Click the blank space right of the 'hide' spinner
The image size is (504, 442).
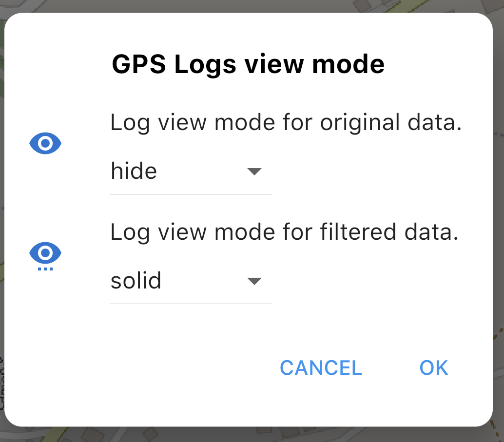click(379, 173)
